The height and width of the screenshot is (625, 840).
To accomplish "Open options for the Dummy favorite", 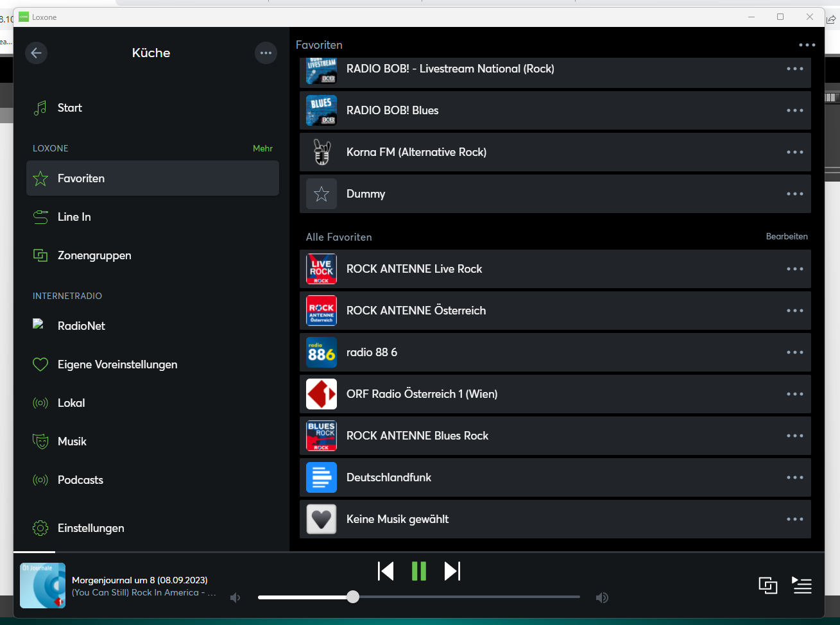I will coord(795,194).
